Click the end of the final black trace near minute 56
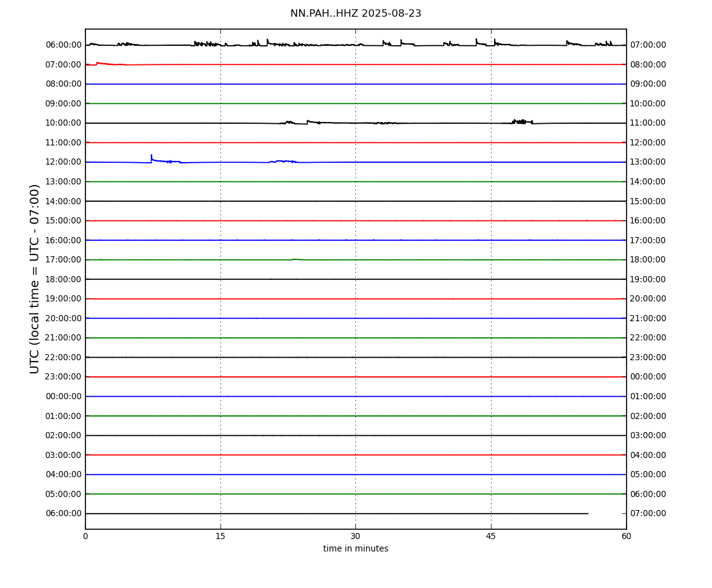The image size is (712, 588). pos(588,514)
